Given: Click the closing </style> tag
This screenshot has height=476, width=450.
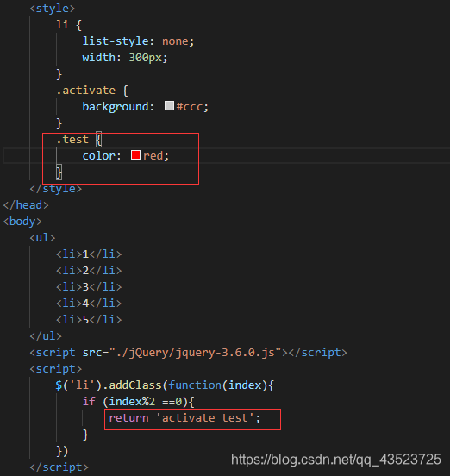Looking at the screenshot, I should pos(56,189).
